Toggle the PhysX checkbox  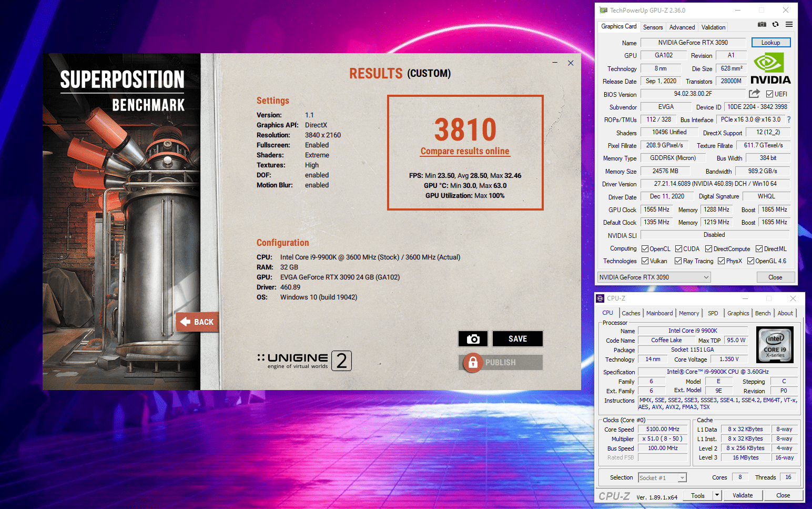coord(722,261)
